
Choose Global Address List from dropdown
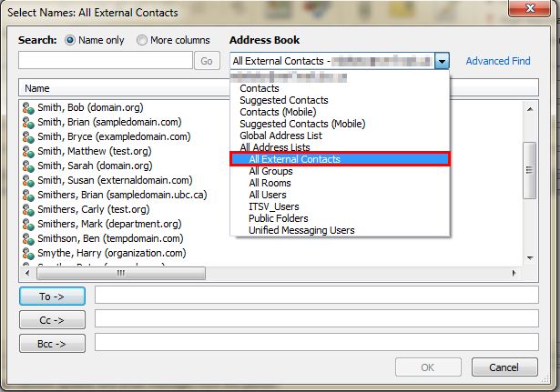point(280,136)
